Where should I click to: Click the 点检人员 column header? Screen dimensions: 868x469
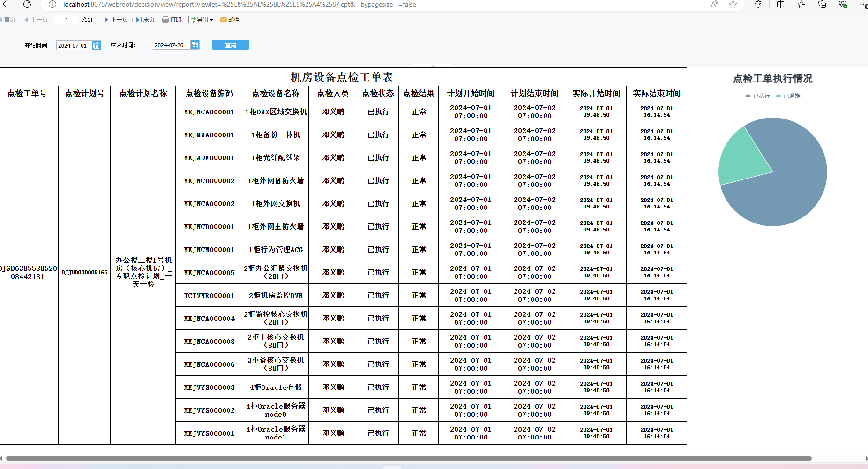point(333,93)
